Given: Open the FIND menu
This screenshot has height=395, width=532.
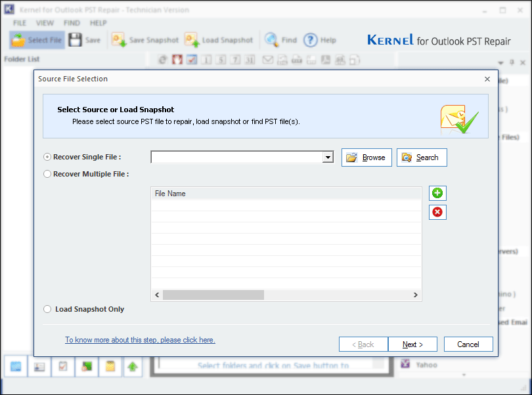Looking at the screenshot, I should 72,23.
